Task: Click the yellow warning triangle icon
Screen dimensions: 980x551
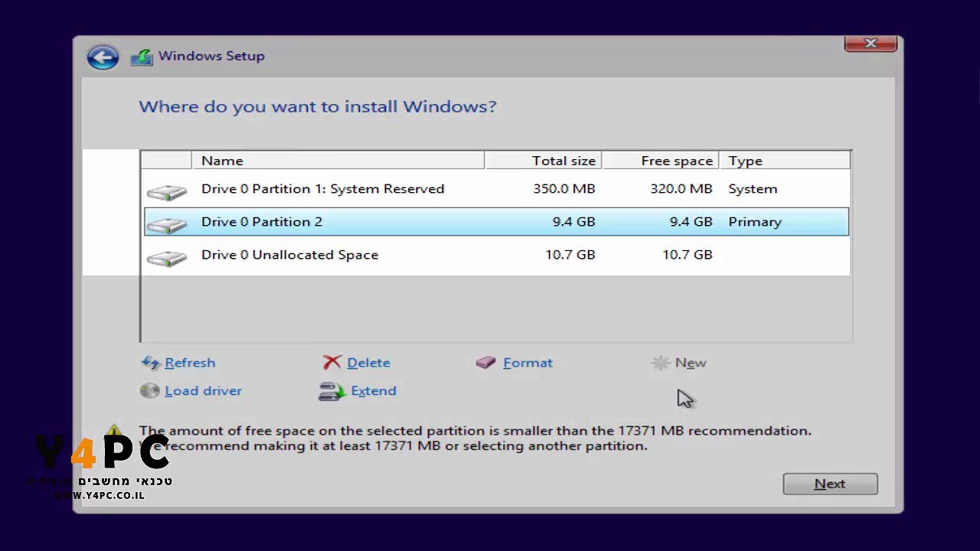Action: tap(114, 432)
